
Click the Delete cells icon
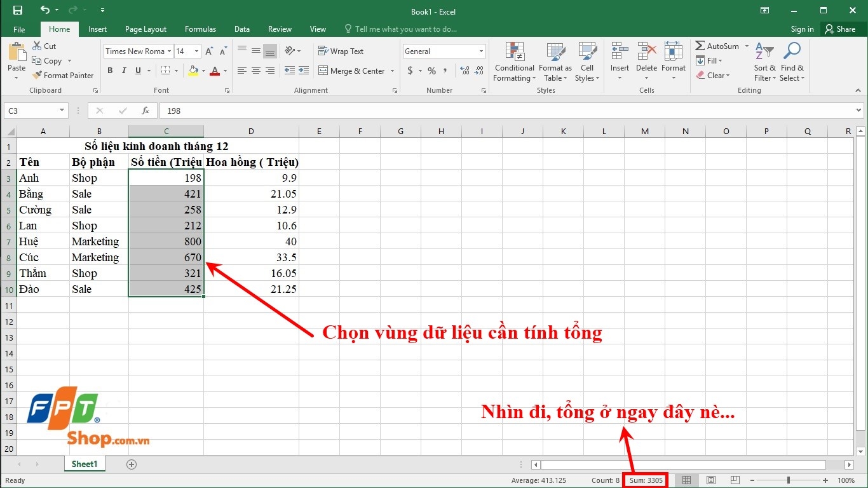point(646,51)
